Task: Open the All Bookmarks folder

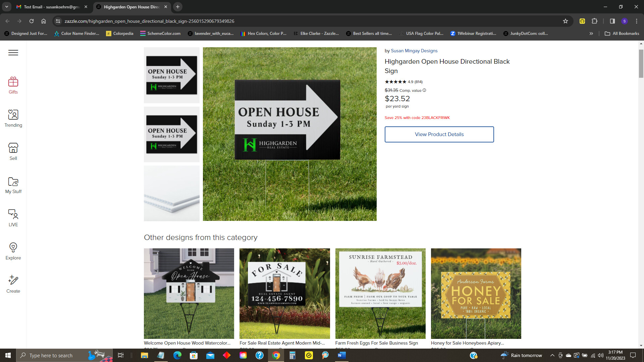Action: click(622, 34)
